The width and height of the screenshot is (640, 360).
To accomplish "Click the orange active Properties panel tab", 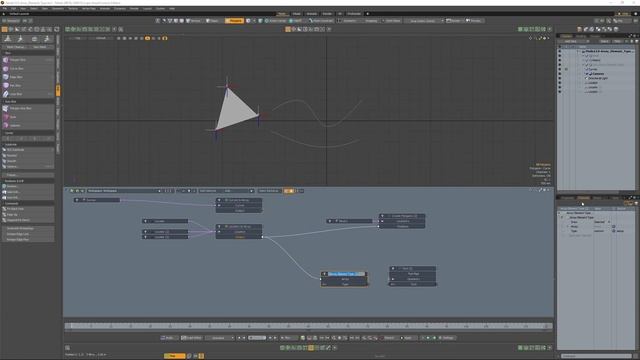I will 584,198.
